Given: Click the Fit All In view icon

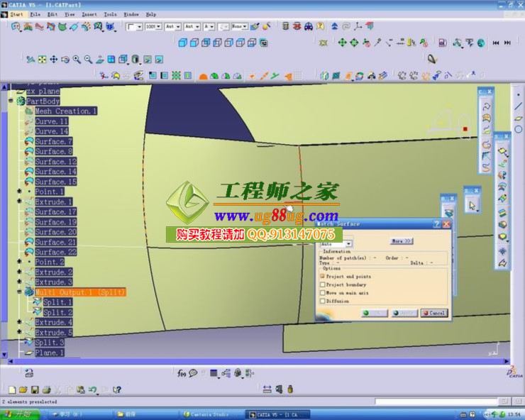Looking at the screenshot, I should click(42, 60).
